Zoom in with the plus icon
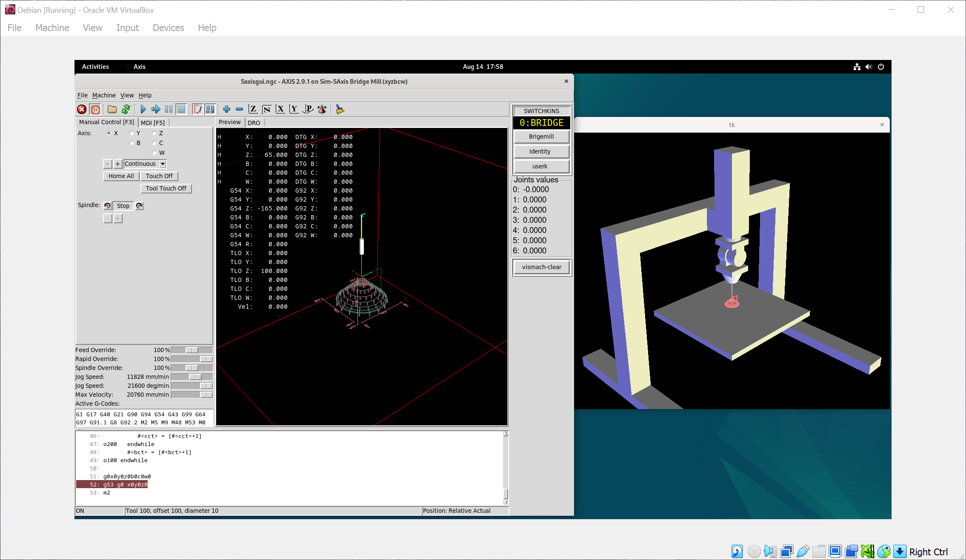Screen dimensions: 966x560 226,110
